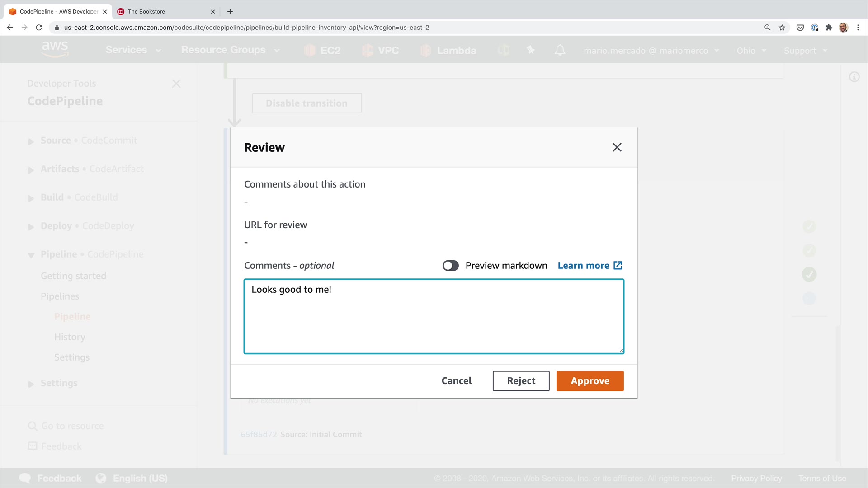Click the Pocket save icon in toolbar
Viewport: 868px width, 488px height.
pos(800,28)
